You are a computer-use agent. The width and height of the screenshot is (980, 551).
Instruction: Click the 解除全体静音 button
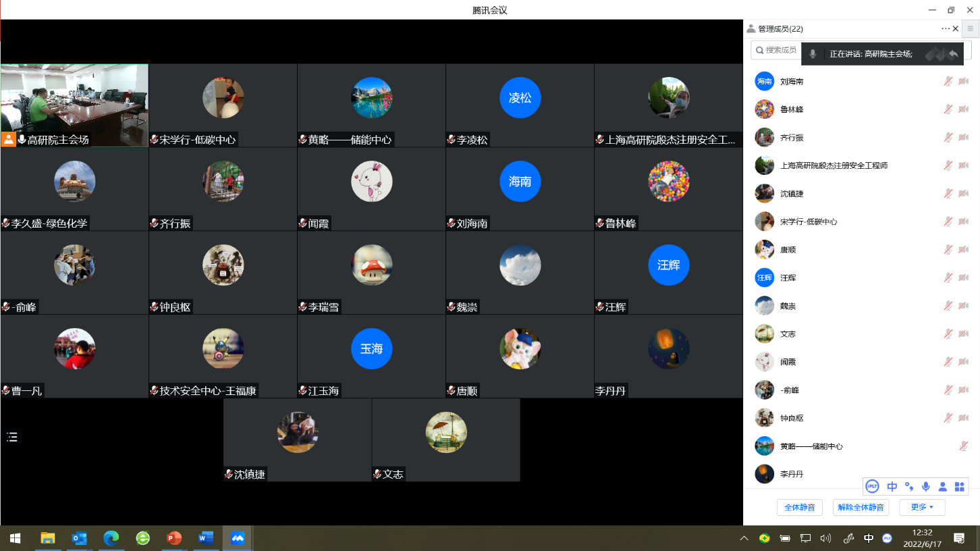860,507
